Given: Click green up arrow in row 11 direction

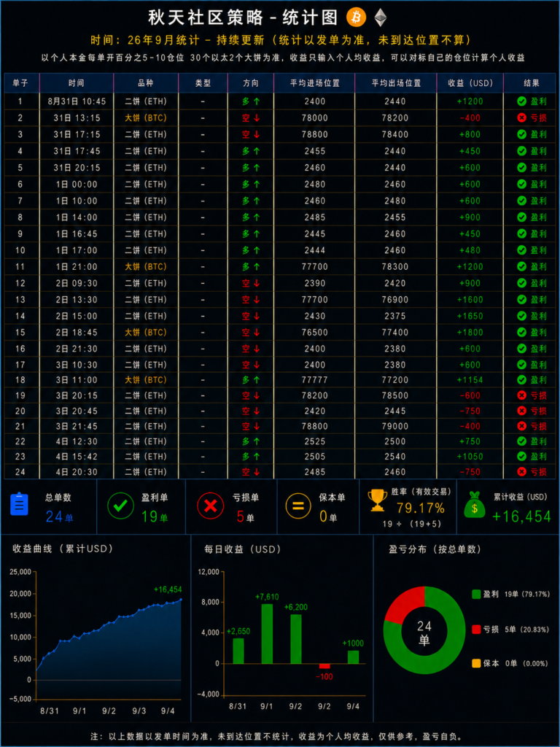Looking at the screenshot, I should point(257,266).
